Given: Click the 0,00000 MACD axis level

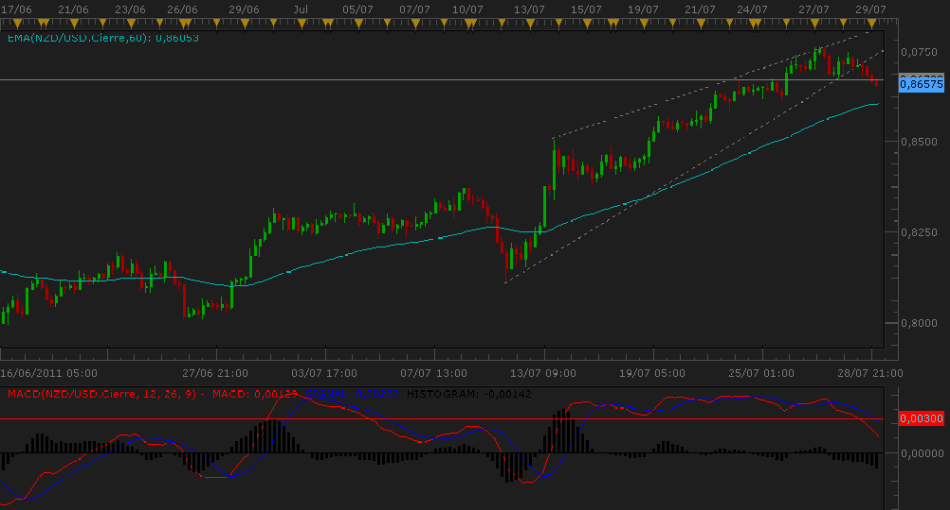Looking at the screenshot, I should click(921, 453).
